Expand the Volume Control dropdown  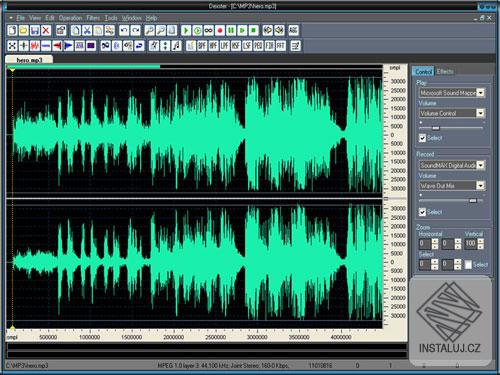[481, 113]
